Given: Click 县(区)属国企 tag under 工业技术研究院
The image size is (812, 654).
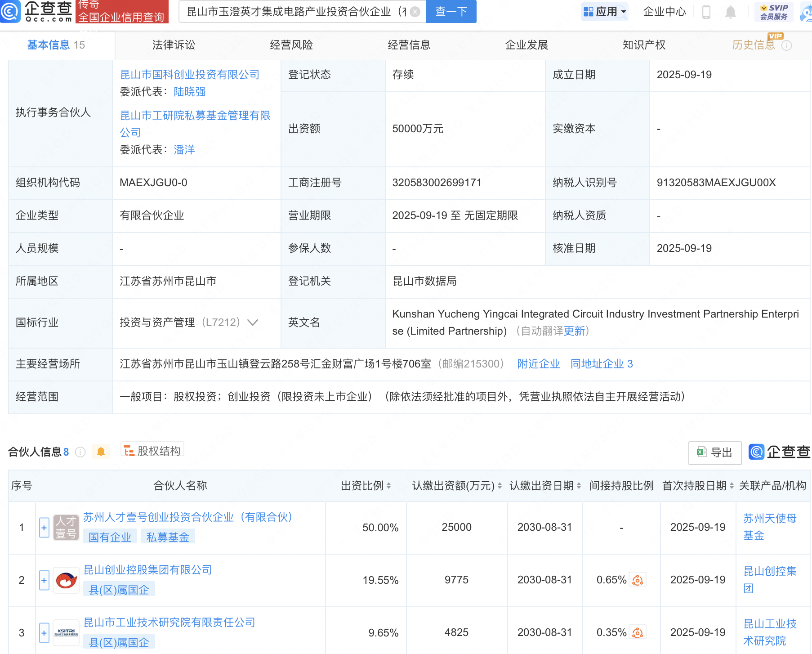Looking at the screenshot, I should tap(119, 642).
